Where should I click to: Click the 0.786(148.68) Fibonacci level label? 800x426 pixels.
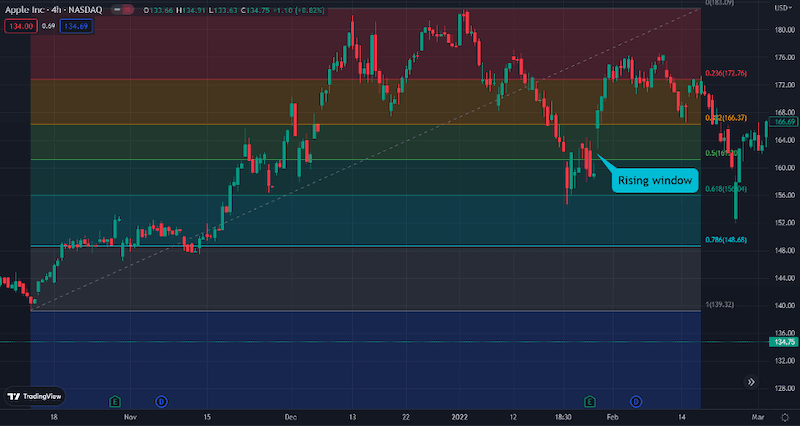[726, 240]
